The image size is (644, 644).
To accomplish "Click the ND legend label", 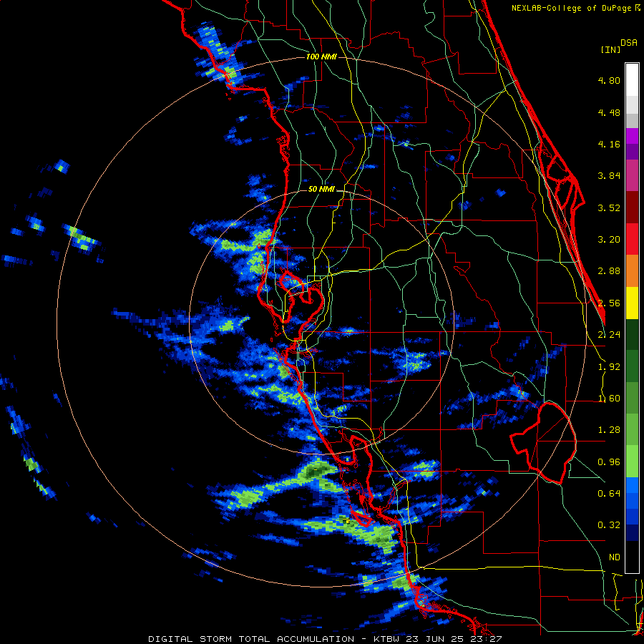I will point(615,557).
